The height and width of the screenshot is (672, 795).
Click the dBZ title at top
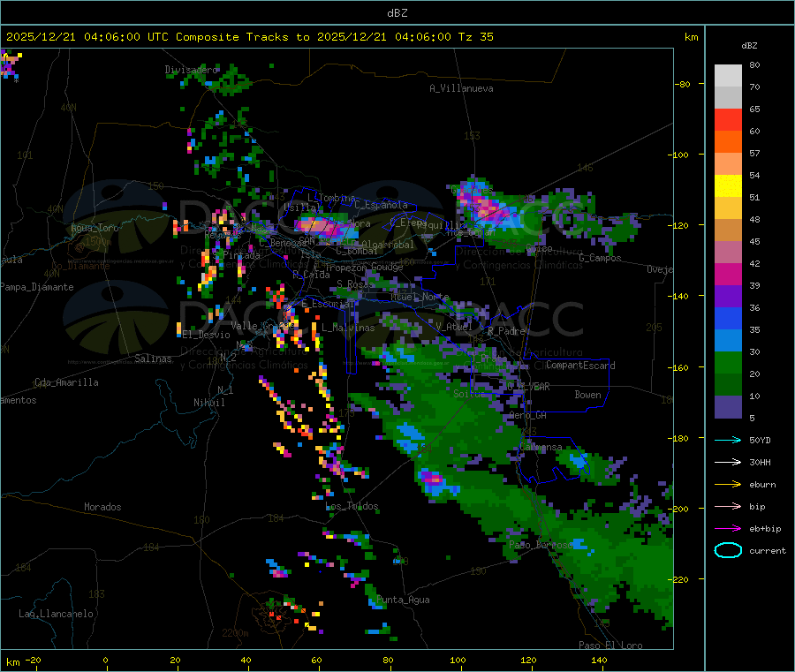tap(397, 13)
